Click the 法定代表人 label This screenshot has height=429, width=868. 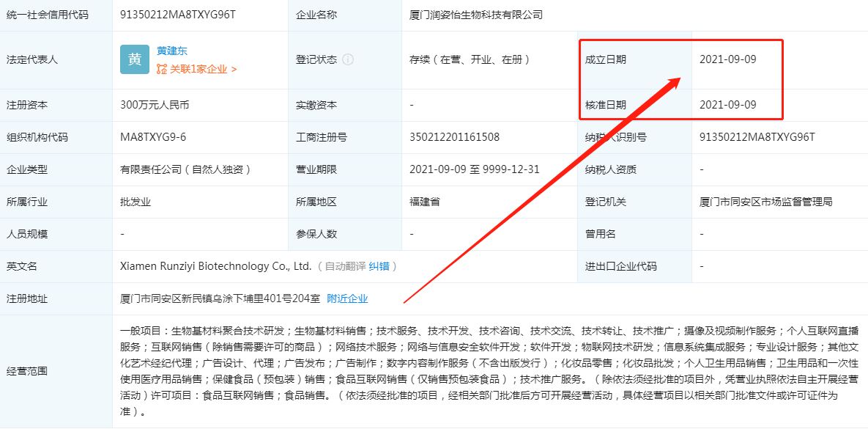click(31, 59)
